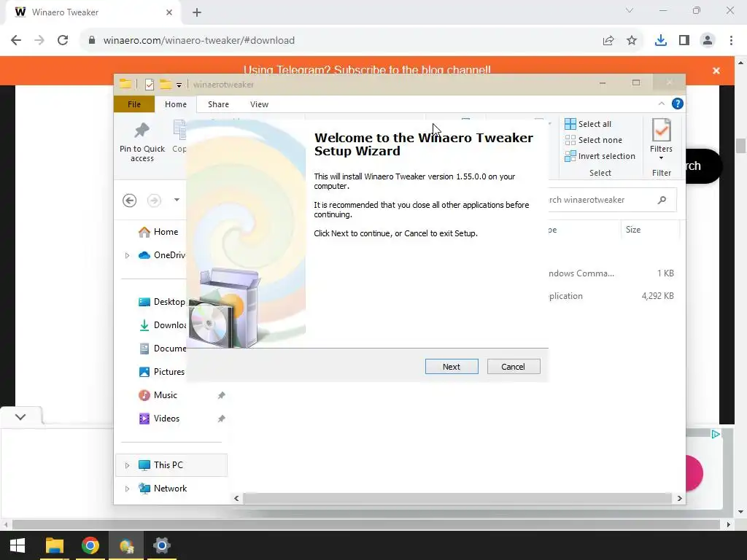Close the Winaero Tweaker browser tab
Screen dimensions: 747x560
point(169,12)
